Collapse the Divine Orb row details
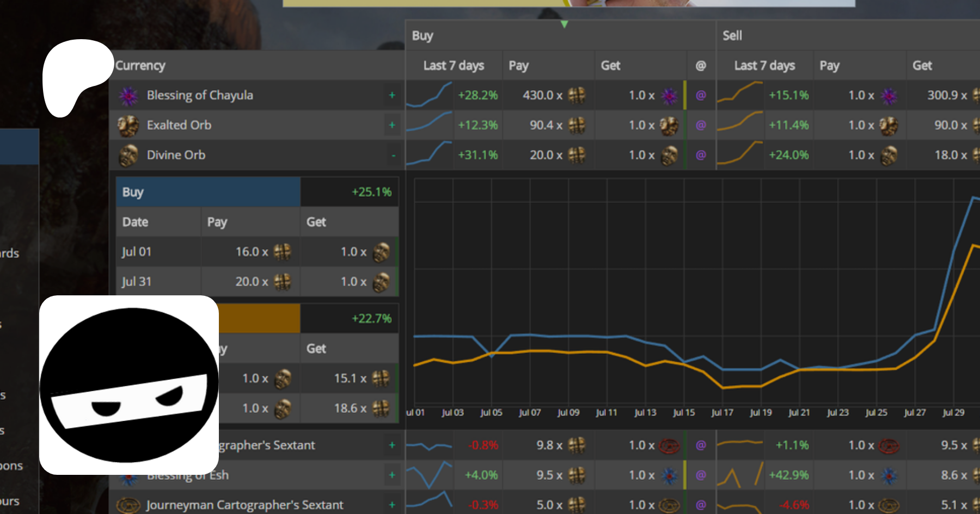Image resolution: width=980 pixels, height=514 pixels. [393, 156]
